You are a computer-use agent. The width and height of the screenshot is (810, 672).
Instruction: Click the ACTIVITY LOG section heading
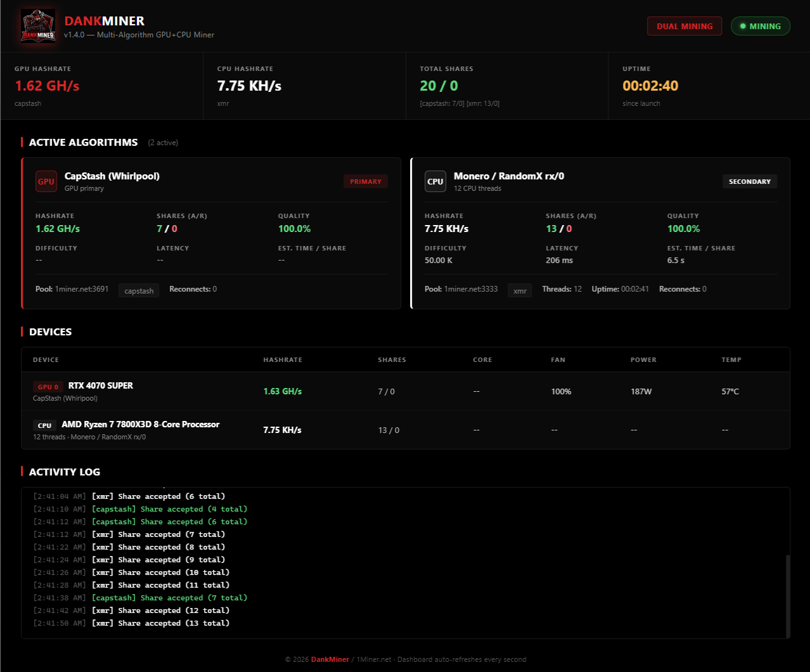[65, 472]
